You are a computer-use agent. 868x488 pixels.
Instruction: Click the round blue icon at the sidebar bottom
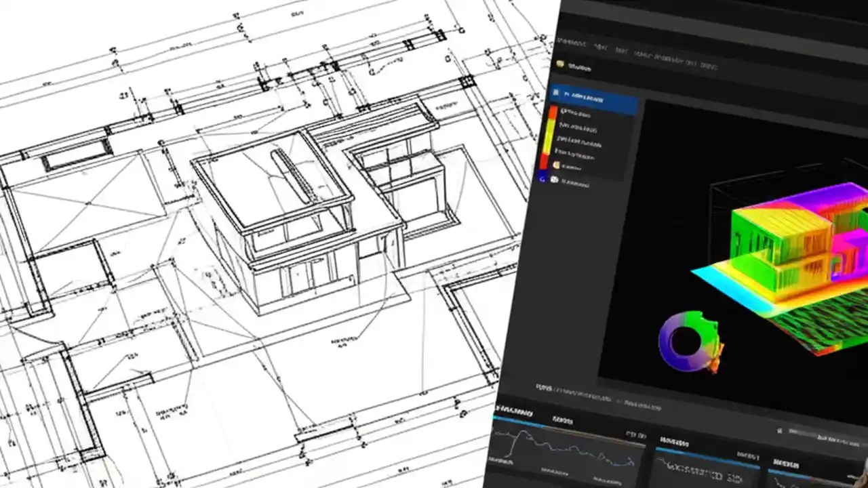(557, 180)
